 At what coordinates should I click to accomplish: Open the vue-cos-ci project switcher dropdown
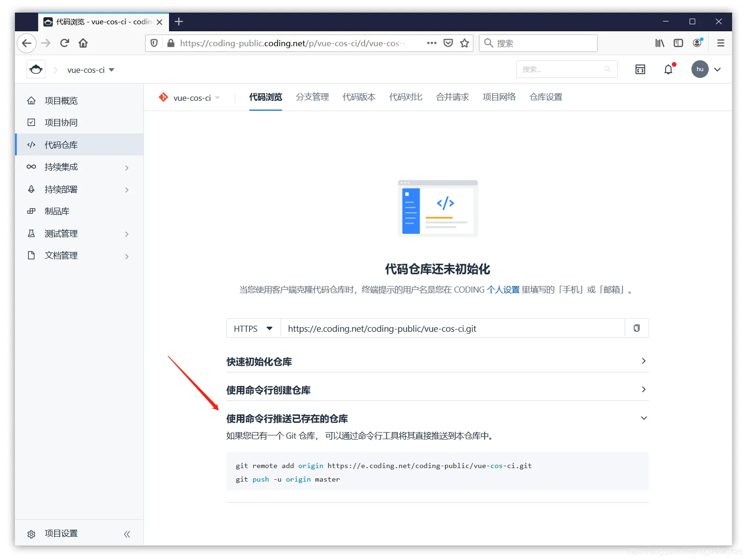click(91, 70)
